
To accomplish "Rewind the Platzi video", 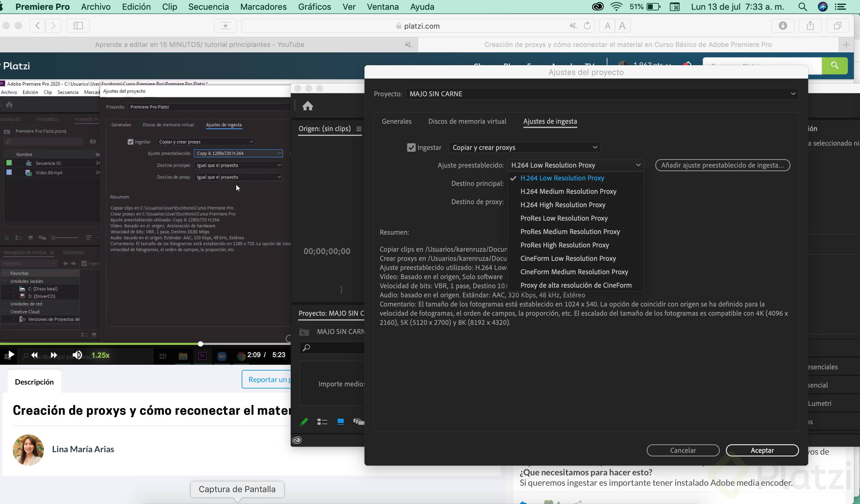I will (x=34, y=355).
